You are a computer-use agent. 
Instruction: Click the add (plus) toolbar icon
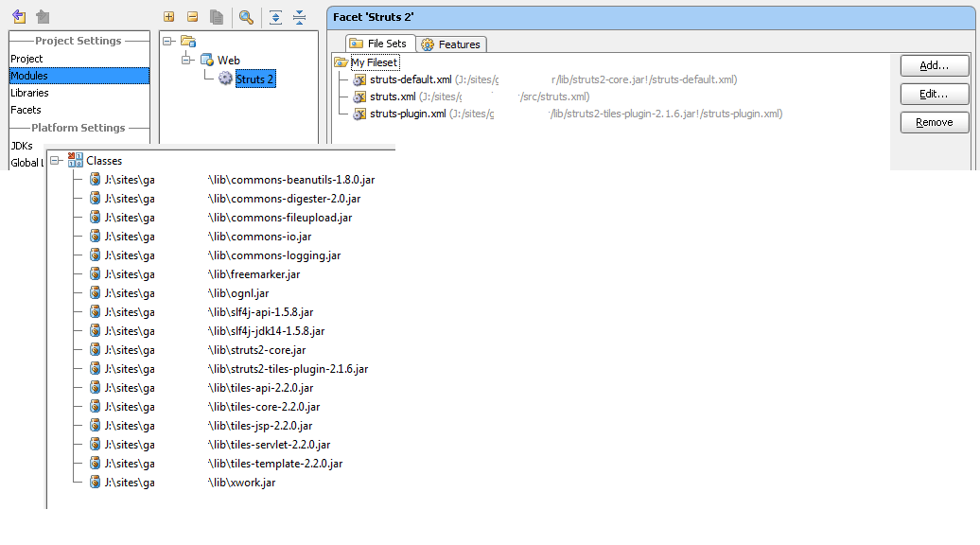tap(169, 17)
